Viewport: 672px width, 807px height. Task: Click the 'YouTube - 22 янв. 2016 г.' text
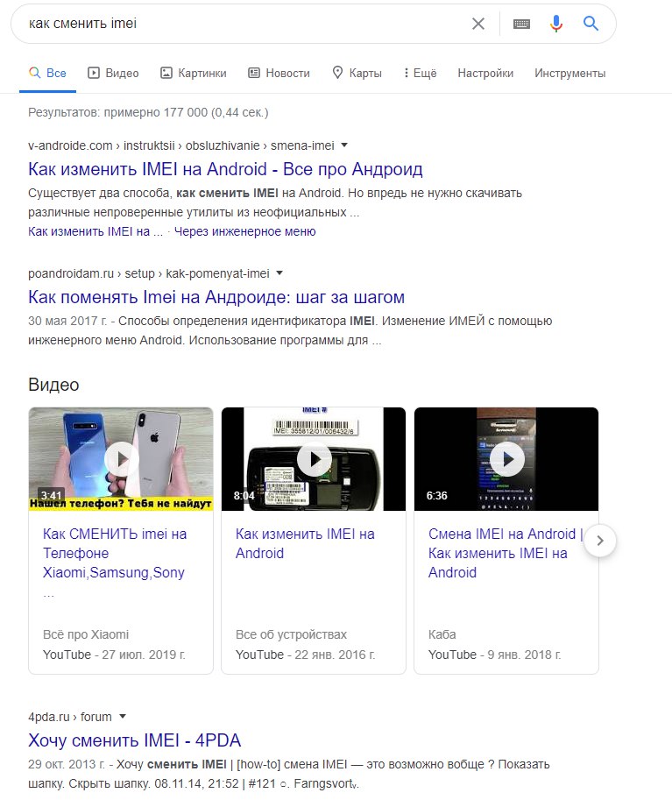click(x=306, y=655)
